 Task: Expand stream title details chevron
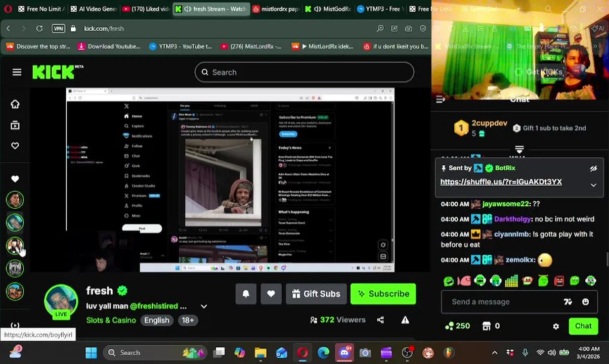[x=204, y=306]
